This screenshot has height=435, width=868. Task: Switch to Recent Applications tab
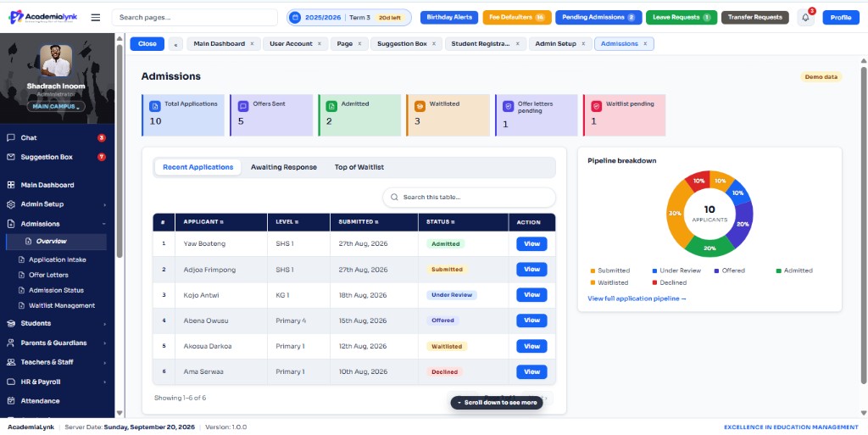[x=198, y=167]
